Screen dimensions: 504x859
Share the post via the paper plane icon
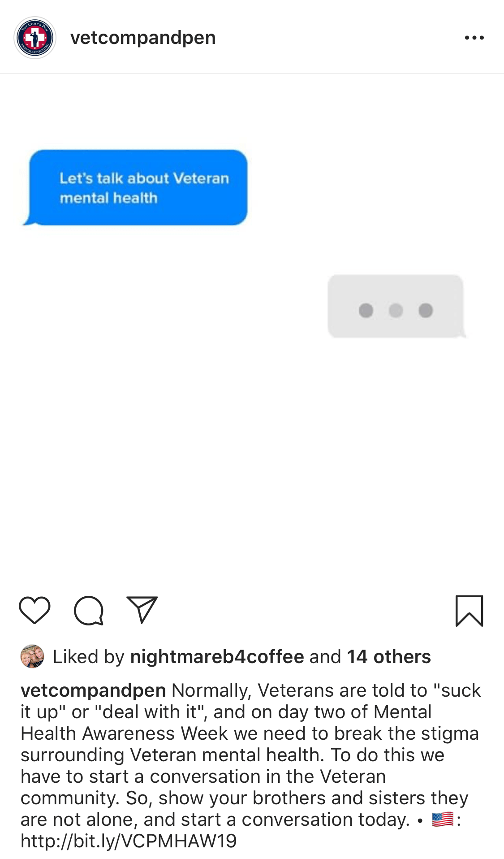[x=142, y=610]
